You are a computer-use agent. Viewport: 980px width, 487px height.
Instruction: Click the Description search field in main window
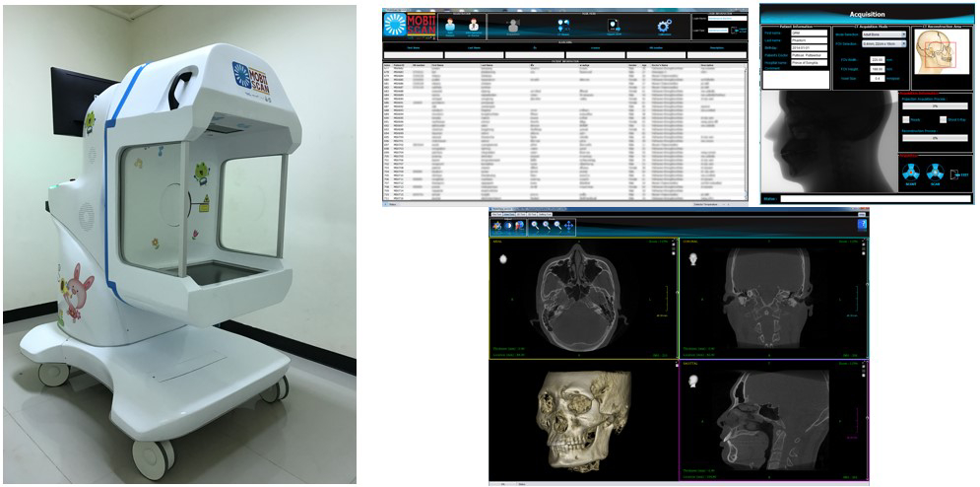[716, 55]
